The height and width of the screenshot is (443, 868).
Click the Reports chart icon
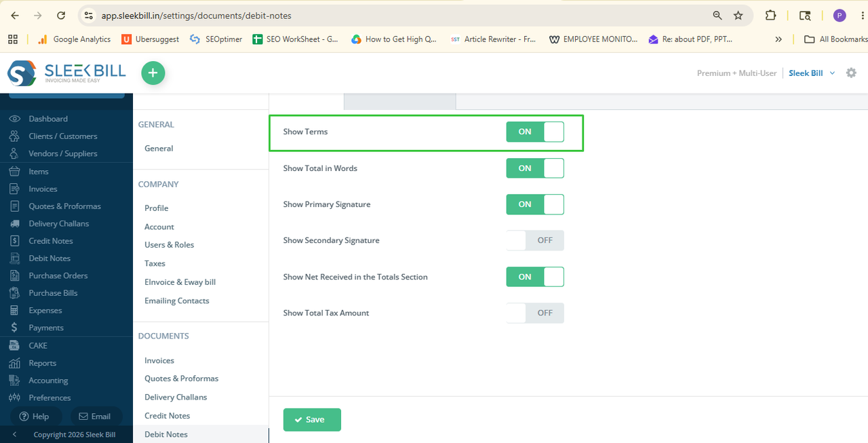click(x=14, y=363)
